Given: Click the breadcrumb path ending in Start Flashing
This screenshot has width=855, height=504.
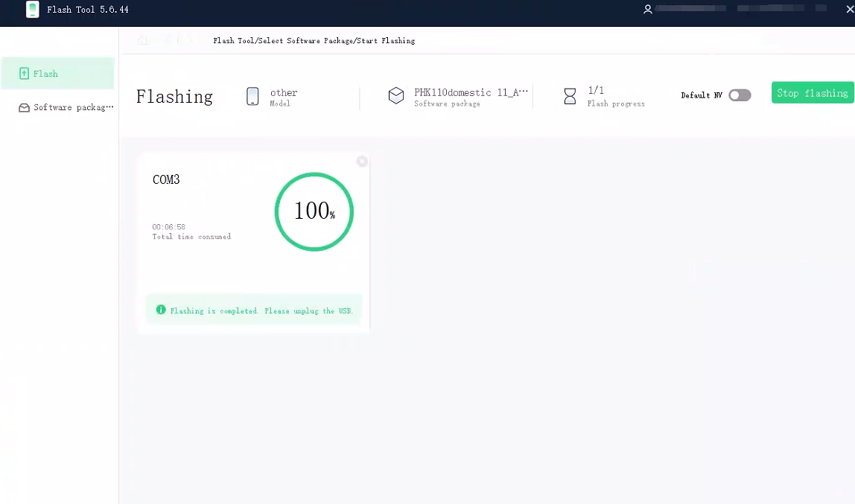Looking at the screenshot, I should pyautogui.click(x=314, y=41).
